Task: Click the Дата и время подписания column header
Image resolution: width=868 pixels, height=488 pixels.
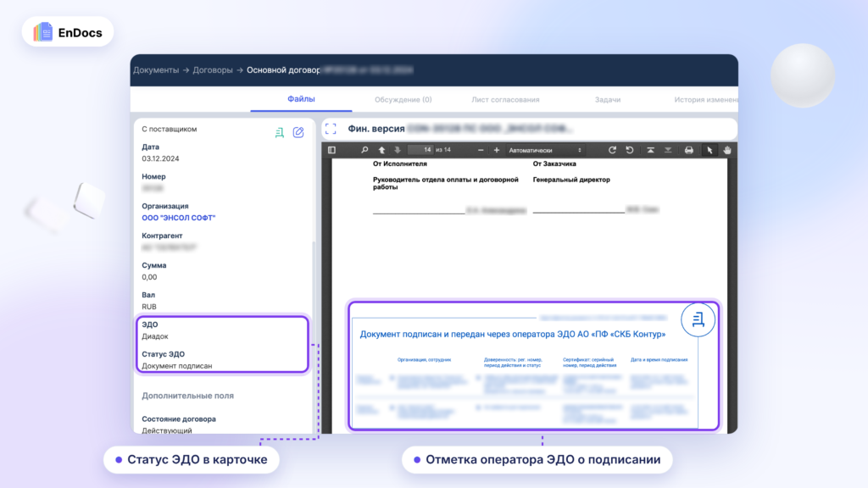Action: click(659, 359)
